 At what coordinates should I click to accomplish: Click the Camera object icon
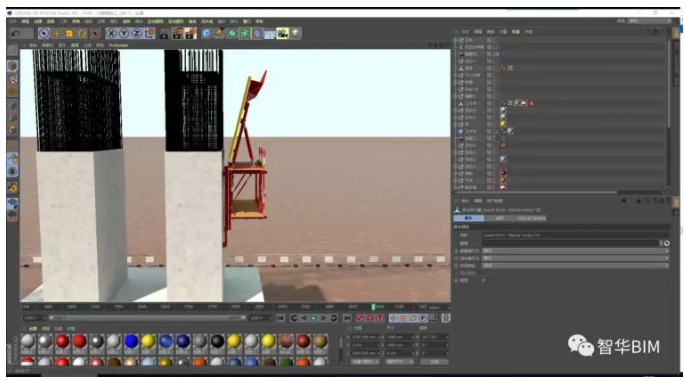(x=283, y=34)
